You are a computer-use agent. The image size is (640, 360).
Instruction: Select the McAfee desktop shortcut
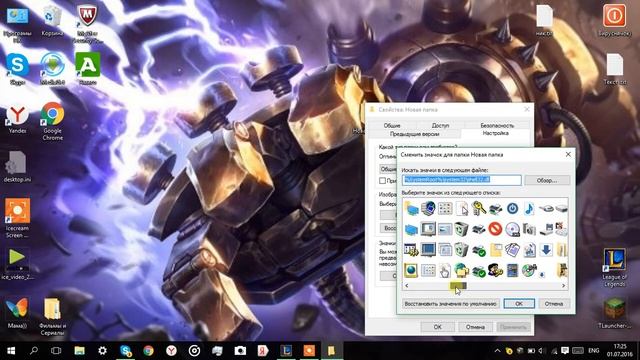pos(87,24)
